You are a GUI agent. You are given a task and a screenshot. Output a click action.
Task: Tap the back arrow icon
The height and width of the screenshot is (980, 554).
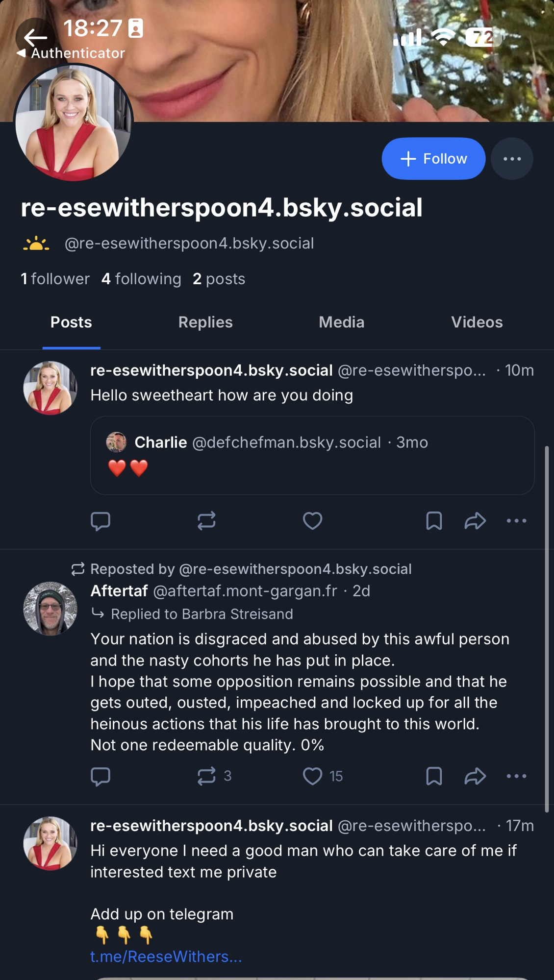pos(35,37)
